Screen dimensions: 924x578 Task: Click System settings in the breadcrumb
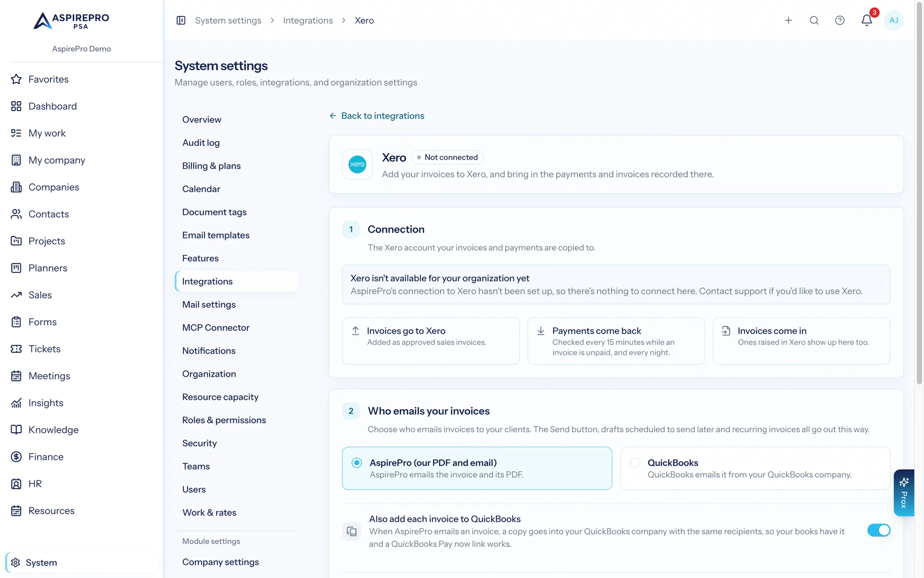coord(228,20)
